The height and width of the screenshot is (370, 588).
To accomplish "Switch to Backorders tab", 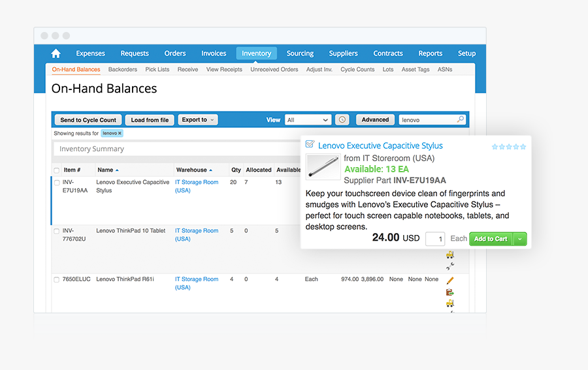I will tap(123, 69).
